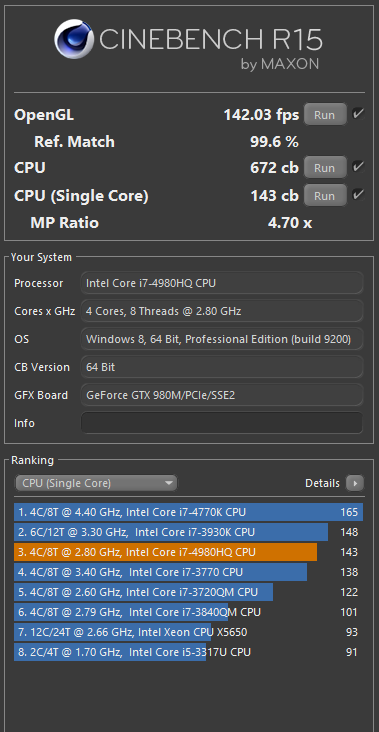This screenshot has height=732, width=379.
Task: Toggle the CPU test checkbox
Action: [358, 167]
